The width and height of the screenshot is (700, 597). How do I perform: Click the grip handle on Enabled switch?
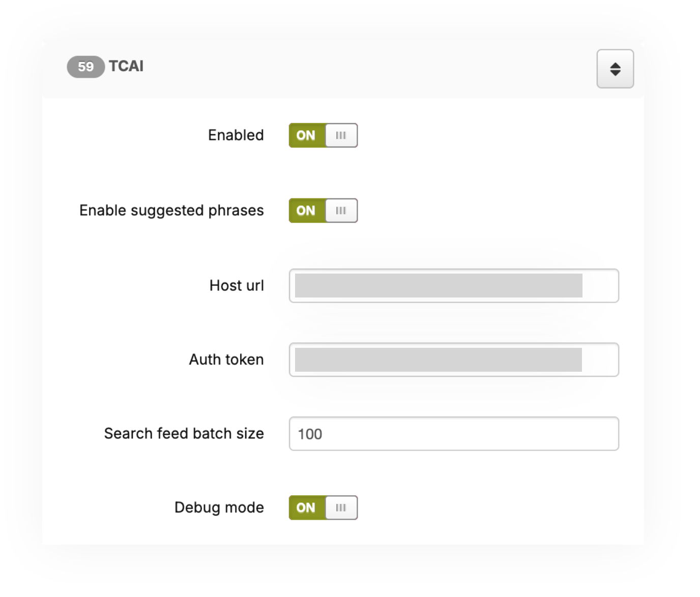click(x=341, y=135)
